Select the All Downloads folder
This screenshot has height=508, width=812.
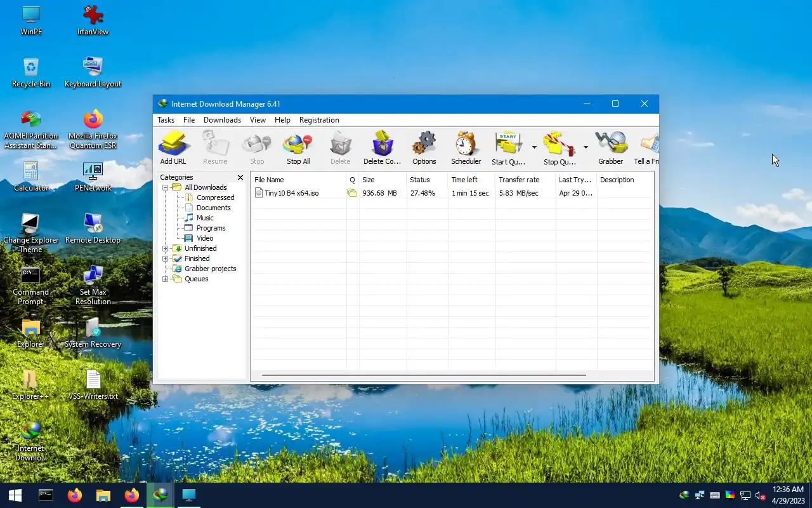206,187
